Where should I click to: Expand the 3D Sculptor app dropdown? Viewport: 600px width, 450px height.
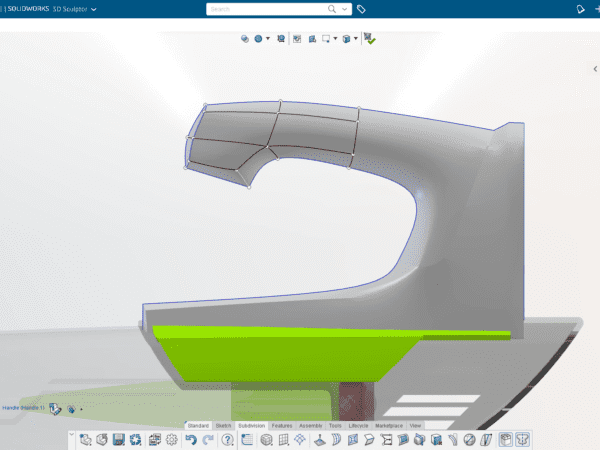tap(94, 9)
